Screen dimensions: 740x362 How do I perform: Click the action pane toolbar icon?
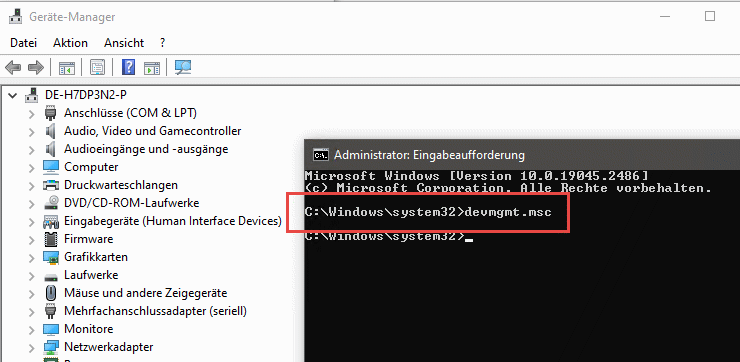152,67
